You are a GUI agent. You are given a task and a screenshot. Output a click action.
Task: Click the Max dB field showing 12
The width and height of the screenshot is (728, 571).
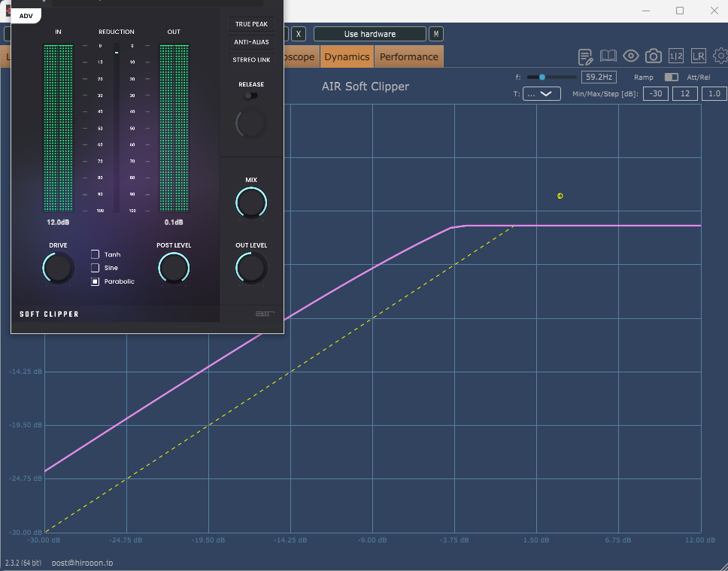[685, 94]
